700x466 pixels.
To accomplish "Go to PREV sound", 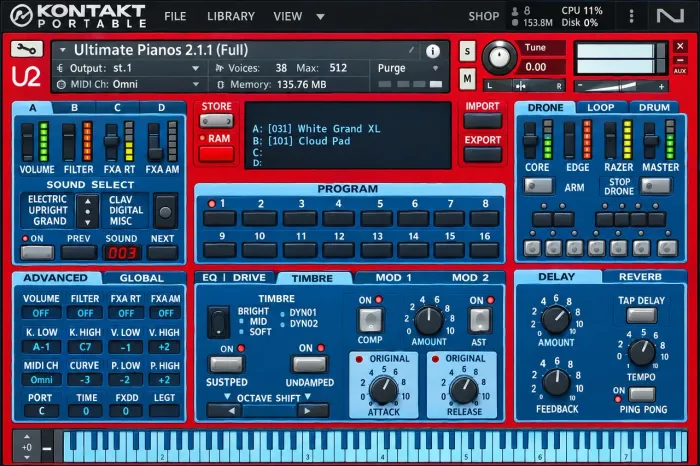I will (79, 253).
